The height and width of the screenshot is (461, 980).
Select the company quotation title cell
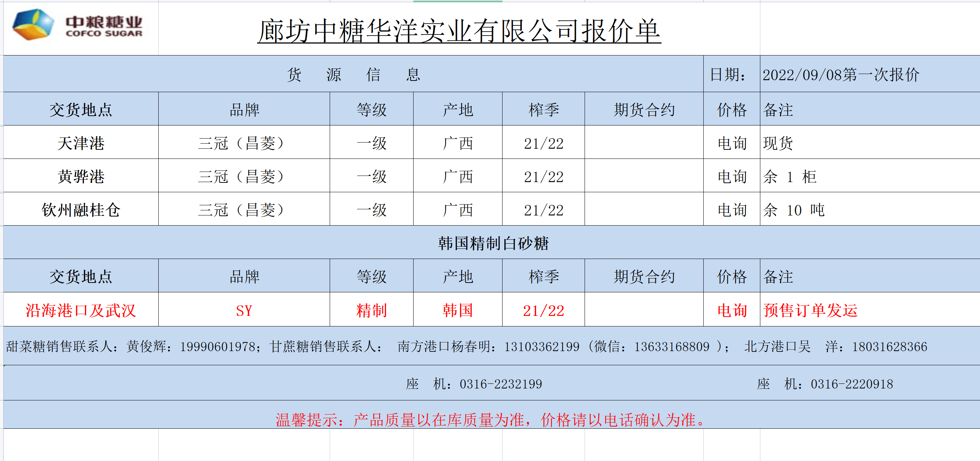459,31
